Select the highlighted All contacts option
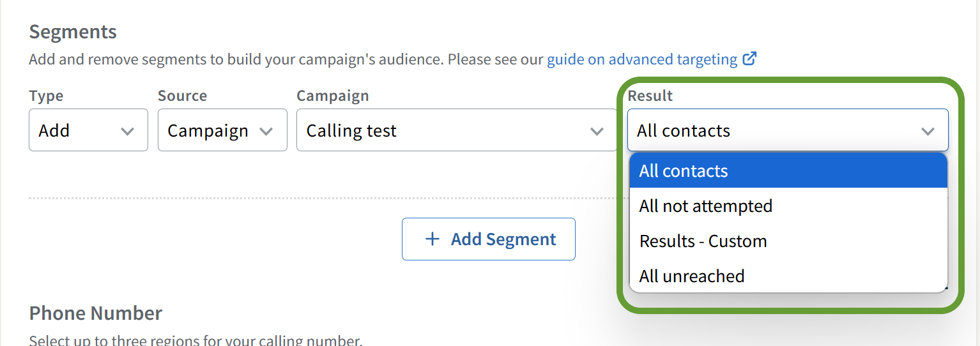This screenshot has width=980, height=346. tap(788, 171)
